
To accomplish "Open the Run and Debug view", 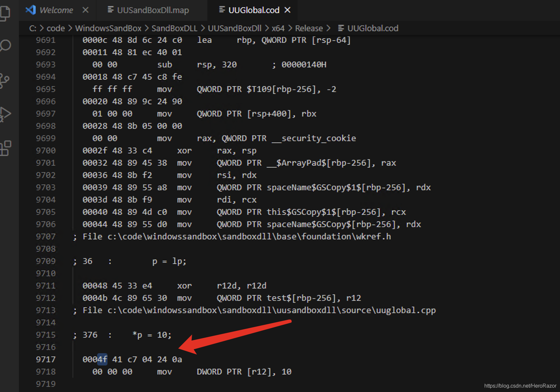I will coord(5,114).
